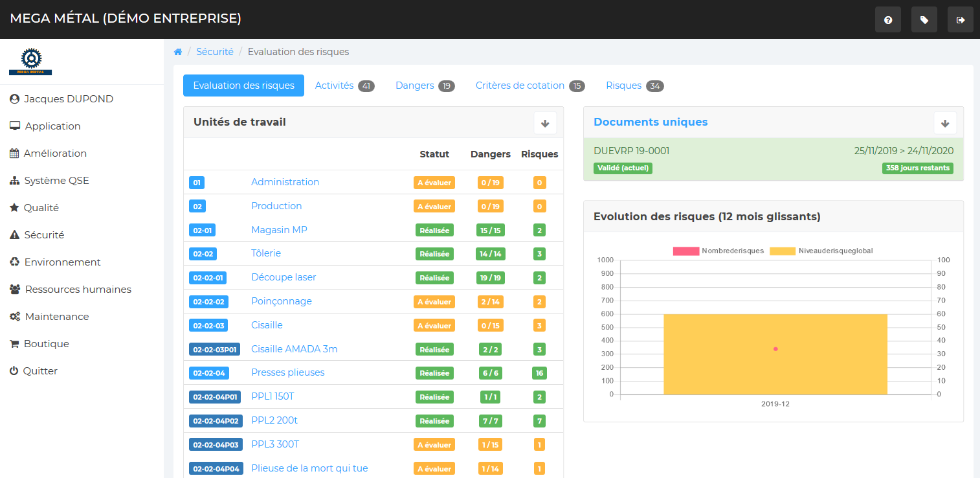The image size is (980, 478).
Task: Open the Maintenance sidebar menu
Action: (x=56, y=317)
